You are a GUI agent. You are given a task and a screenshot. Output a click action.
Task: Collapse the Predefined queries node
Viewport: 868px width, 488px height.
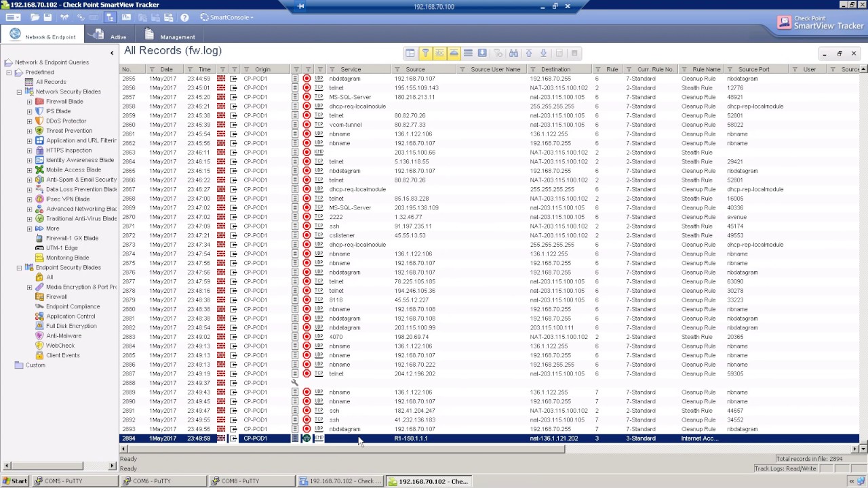tap(9, 73)
